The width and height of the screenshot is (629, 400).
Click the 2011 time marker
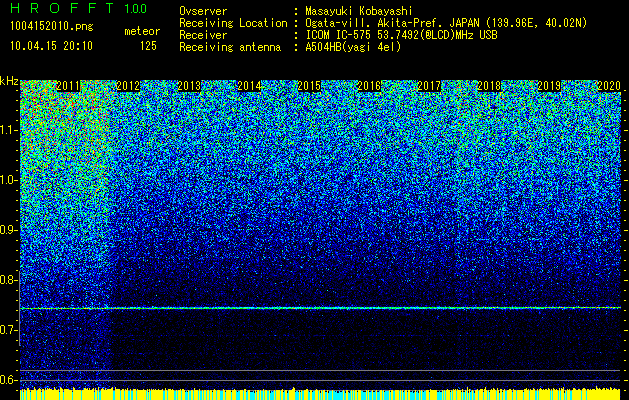tap(69, 86)
